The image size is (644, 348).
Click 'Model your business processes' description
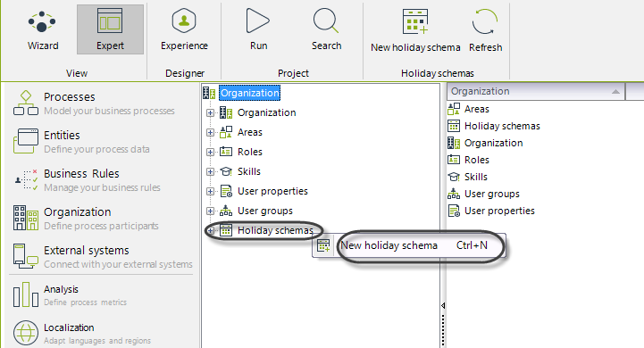click(109, 112)
